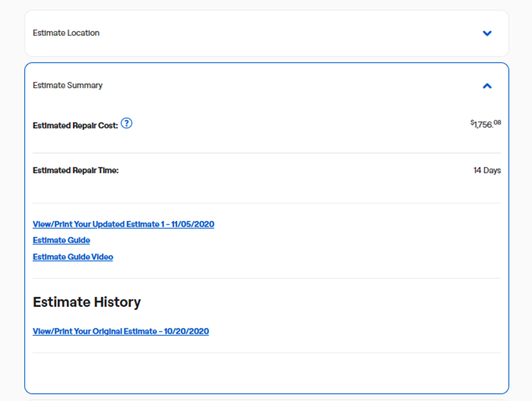Image resolution: width=532 pixels, height=401 pixels.
Task: Open the Estimate Guide Video link
Action: point(73,257)
